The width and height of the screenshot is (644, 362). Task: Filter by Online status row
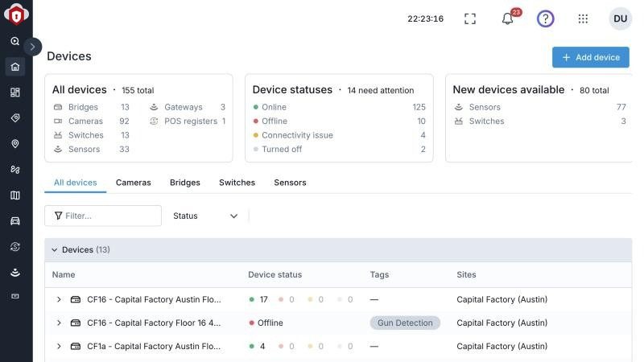click(339, 107)
